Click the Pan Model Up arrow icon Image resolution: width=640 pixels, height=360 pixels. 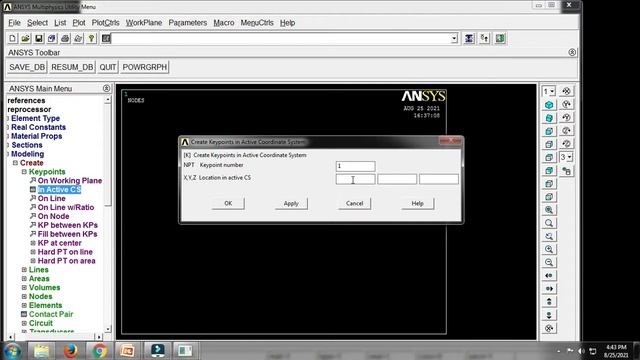point(549,302)
